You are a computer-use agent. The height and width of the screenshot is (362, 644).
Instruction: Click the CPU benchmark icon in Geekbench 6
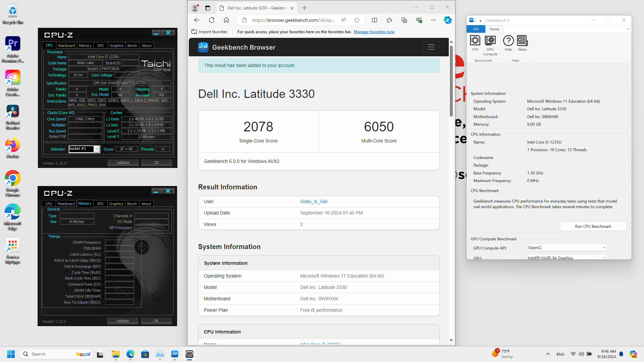click(x=475, y=43)
